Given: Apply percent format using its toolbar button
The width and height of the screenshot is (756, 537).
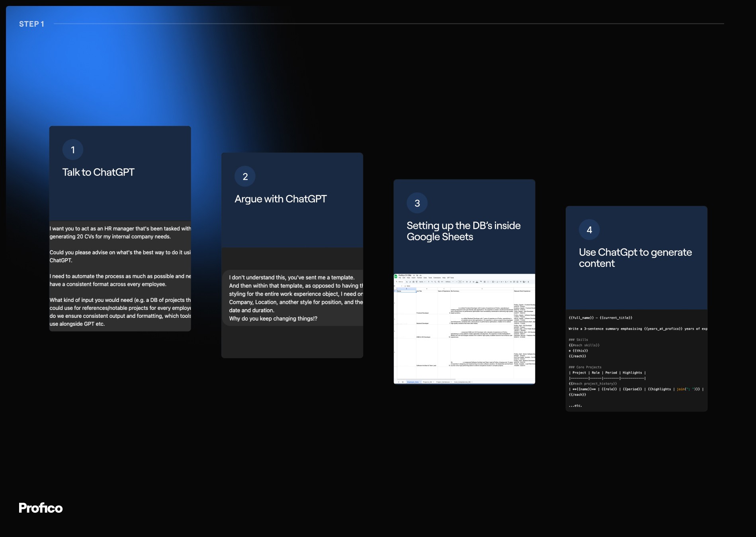Looking at the screenshot, I should (432, 282).
